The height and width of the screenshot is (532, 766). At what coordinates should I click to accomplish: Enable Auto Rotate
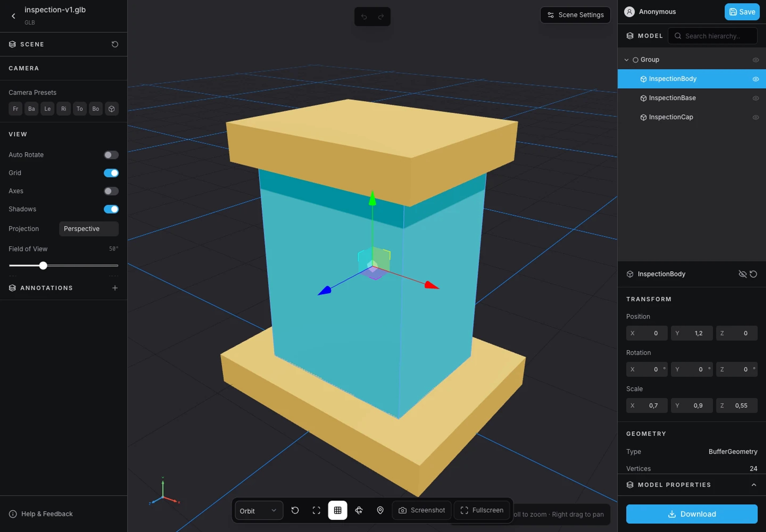(111, 155)
